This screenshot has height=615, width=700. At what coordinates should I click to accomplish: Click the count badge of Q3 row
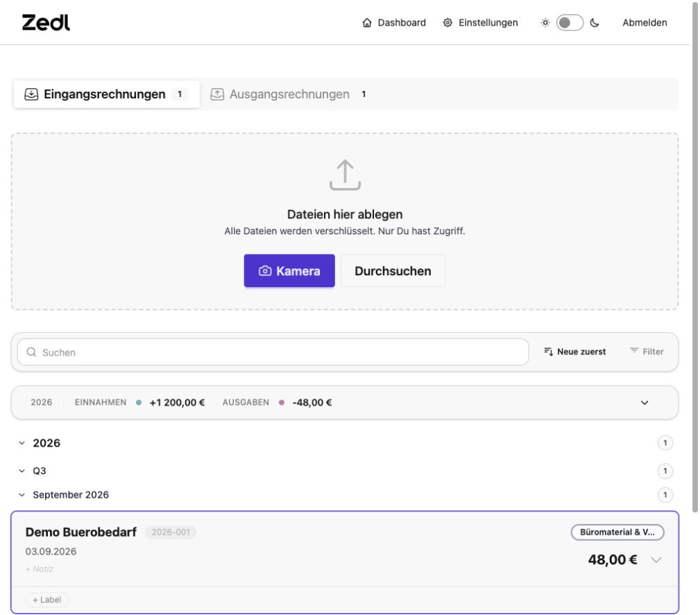(x=665, y=471)
